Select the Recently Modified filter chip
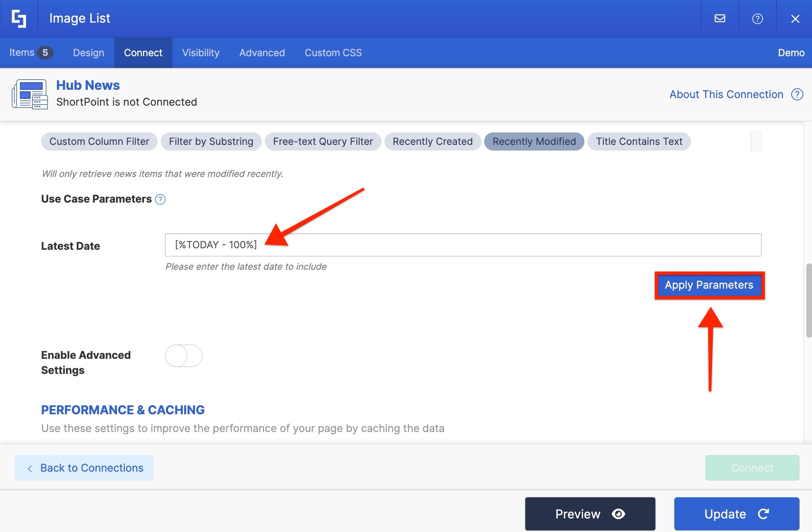The height and width of the screenshot is (532, 812). [534, 141]
